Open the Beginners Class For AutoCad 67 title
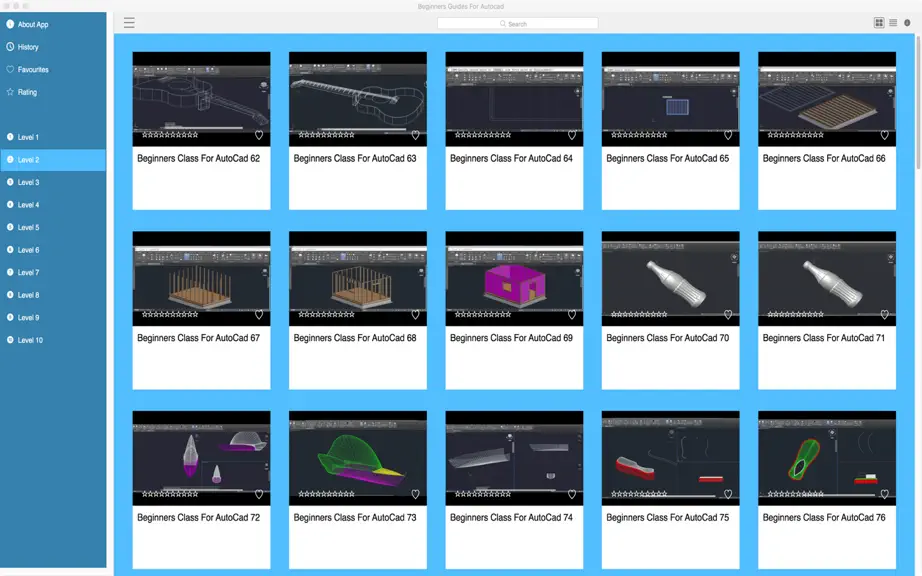 point(198,338)
